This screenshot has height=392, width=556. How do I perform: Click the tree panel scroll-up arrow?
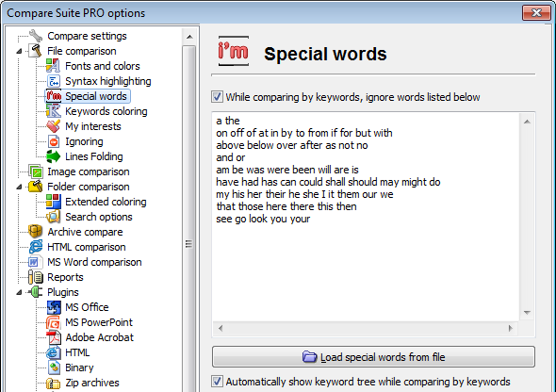click(189, 37)
